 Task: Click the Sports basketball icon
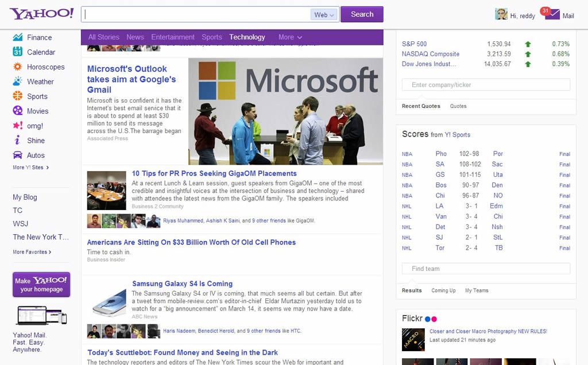[x=18, y=96]
